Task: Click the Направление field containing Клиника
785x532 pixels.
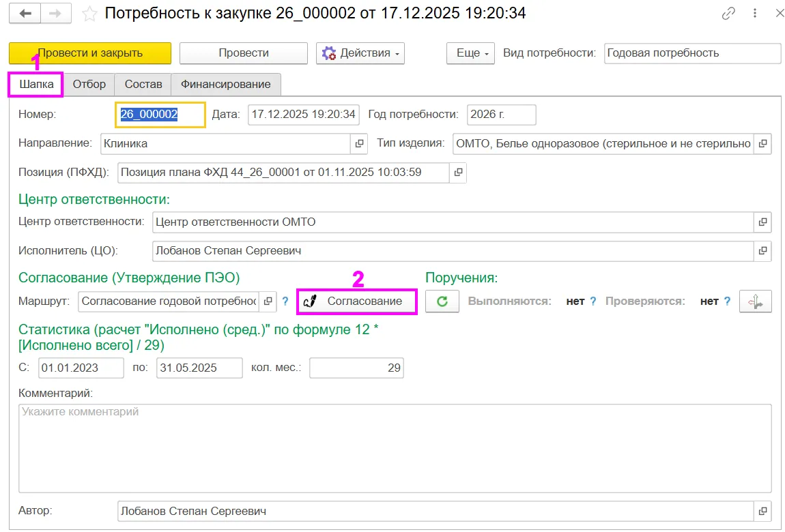Action: (x=226, y=143)
